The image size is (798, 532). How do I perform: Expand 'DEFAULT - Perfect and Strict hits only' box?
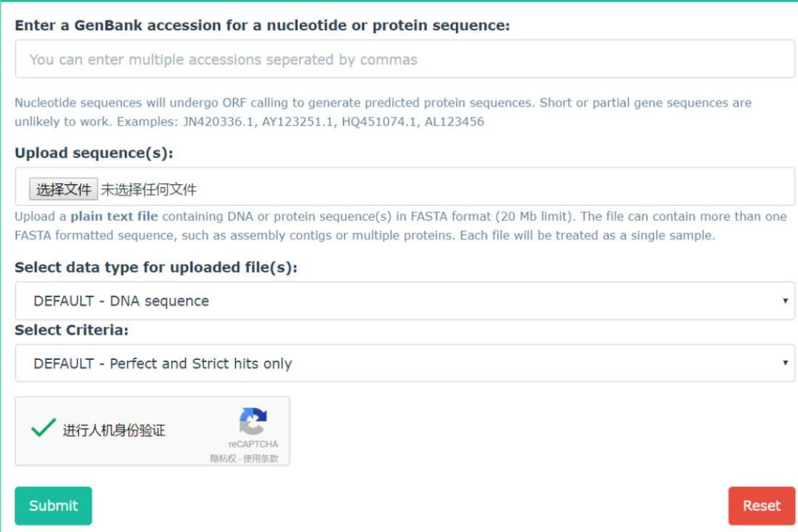click(x=399, y=364)
